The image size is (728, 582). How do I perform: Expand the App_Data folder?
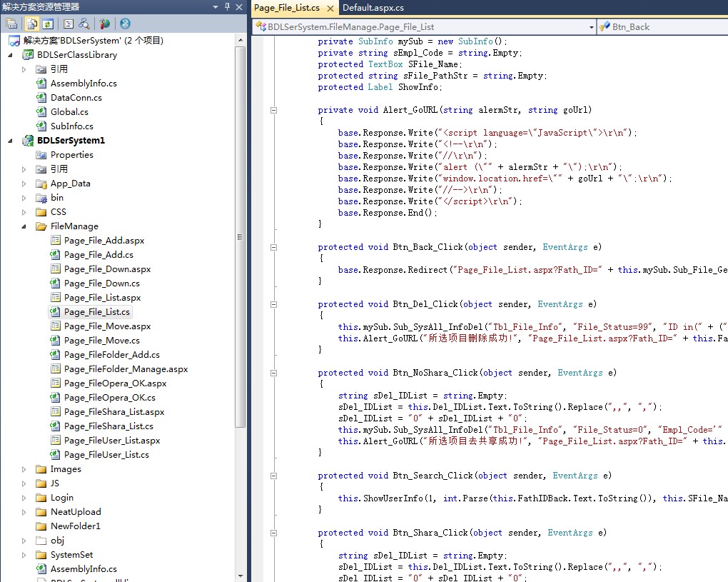pyautogui.click(x=24, y=184)
